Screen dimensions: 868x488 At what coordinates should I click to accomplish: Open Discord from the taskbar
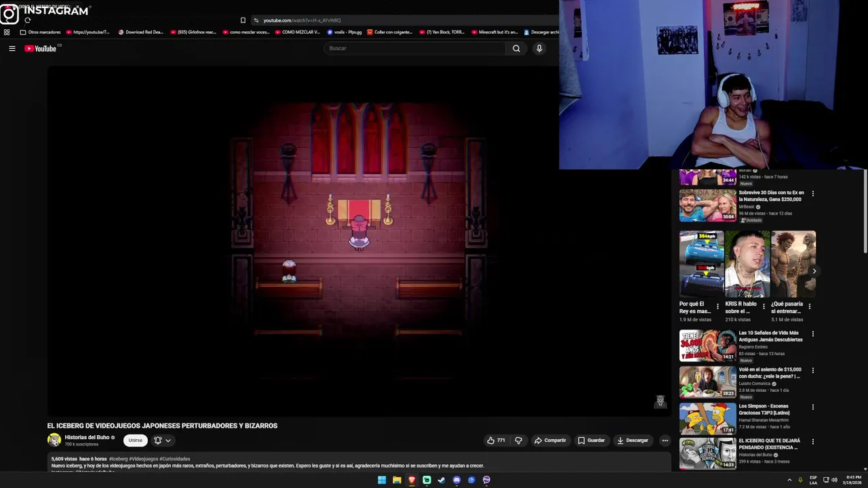(456, 480)
